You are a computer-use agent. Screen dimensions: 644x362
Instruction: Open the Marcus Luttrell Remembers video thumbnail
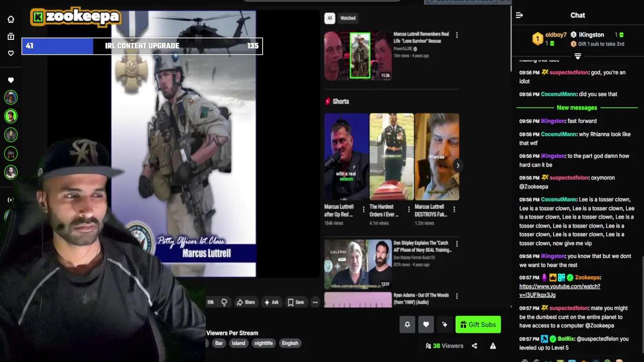358,56
